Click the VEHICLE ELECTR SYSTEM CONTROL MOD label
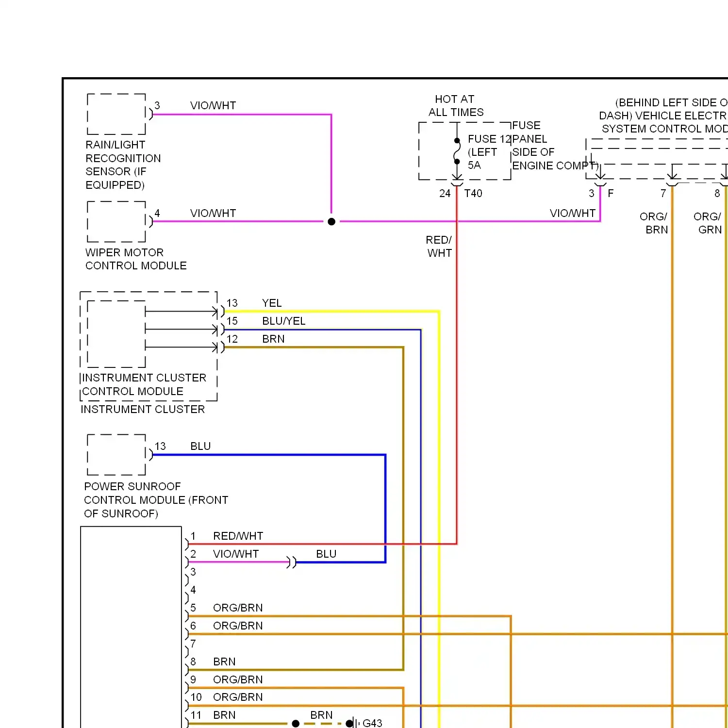 (663, 116)
